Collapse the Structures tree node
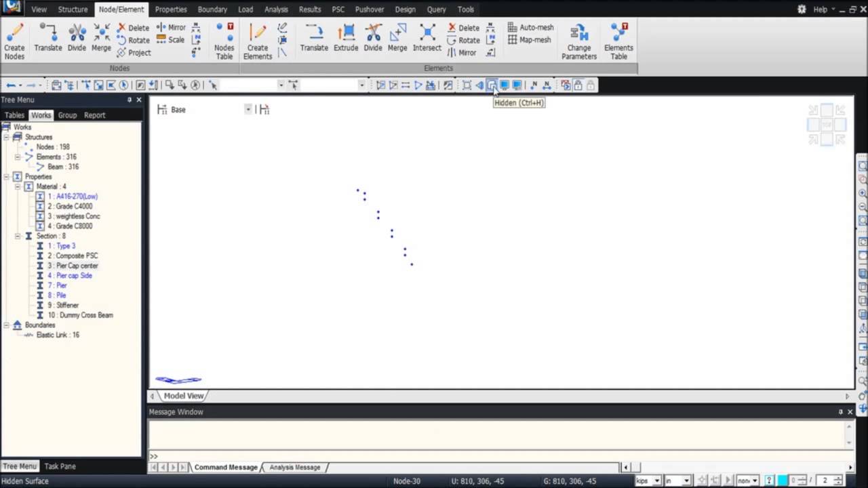This screenshot has width=868, height=488. click(6, 137)
